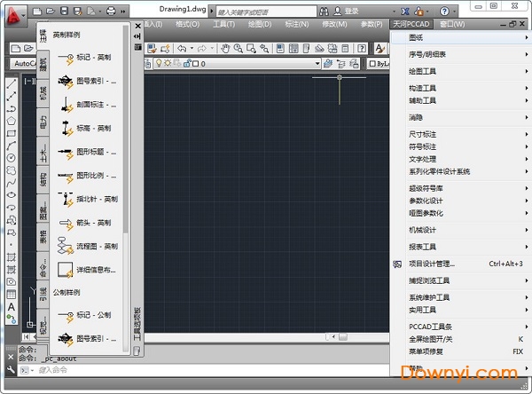Open the 工具(T) menu
532x394 pixels.
click(x=224, y=24)
